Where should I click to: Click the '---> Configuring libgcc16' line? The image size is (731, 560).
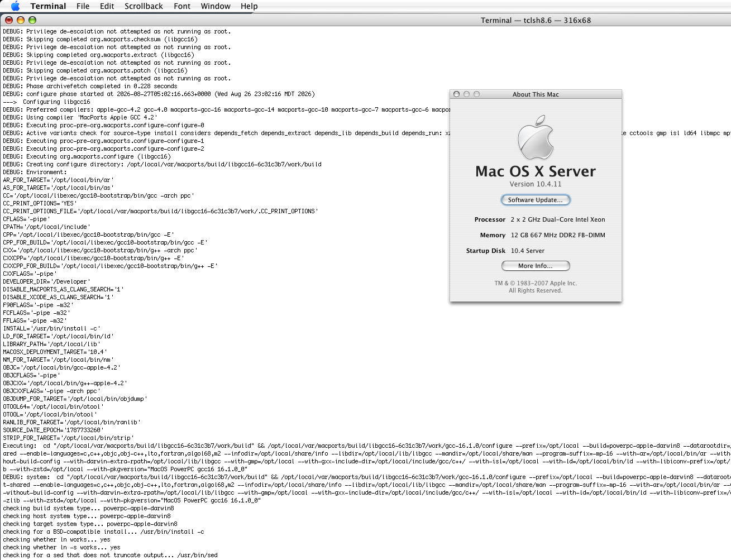pyautogui.click(x=46, y=102)
